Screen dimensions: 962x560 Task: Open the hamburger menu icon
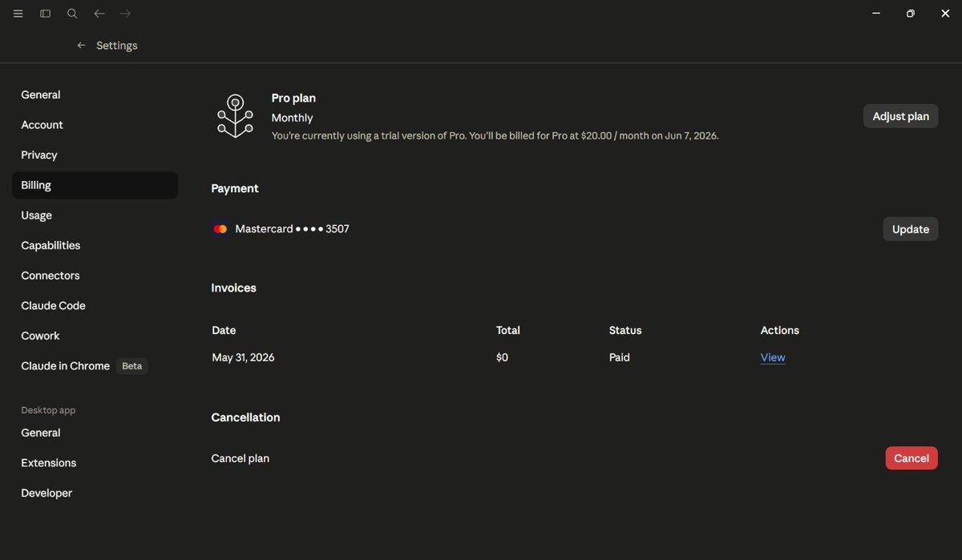(18, 14)
